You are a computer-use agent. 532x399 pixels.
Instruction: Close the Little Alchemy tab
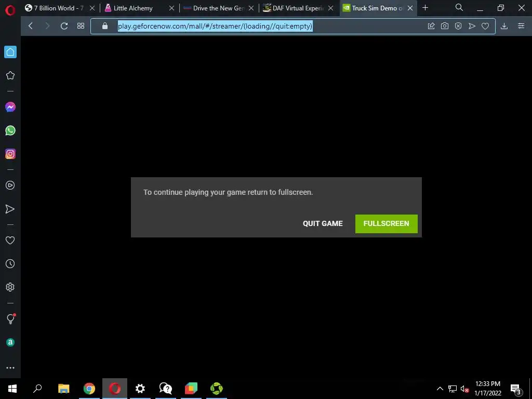click(171, 8)
